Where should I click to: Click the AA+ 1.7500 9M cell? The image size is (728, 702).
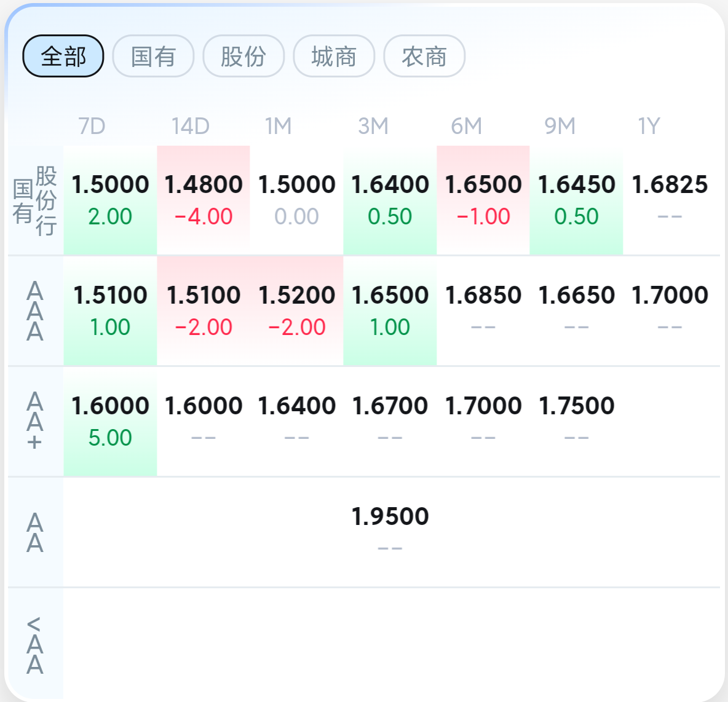point(576,422)
